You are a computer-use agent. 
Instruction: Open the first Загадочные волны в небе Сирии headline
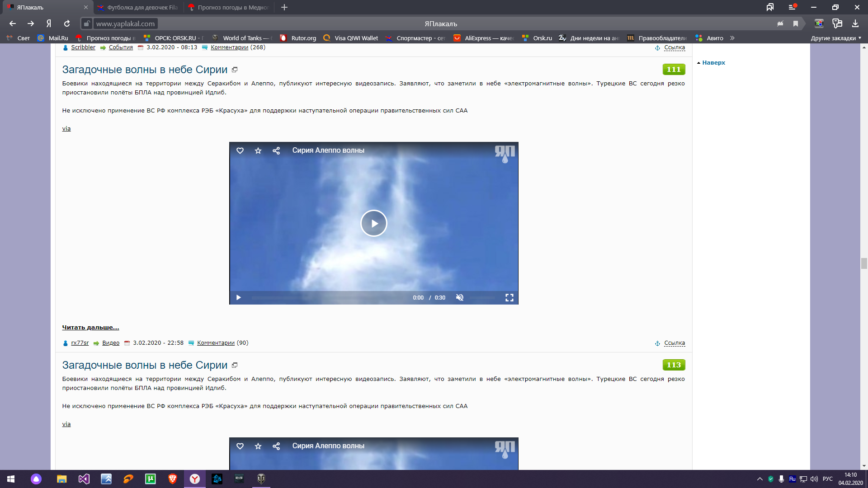point(145,70)
